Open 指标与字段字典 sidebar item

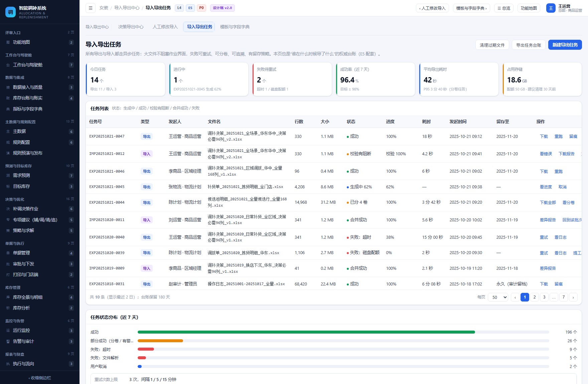[40, 109]
